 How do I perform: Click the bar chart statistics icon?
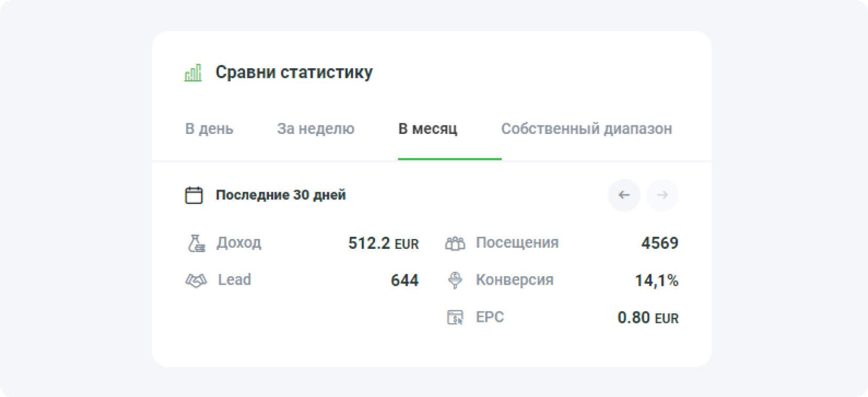point(192,73)
